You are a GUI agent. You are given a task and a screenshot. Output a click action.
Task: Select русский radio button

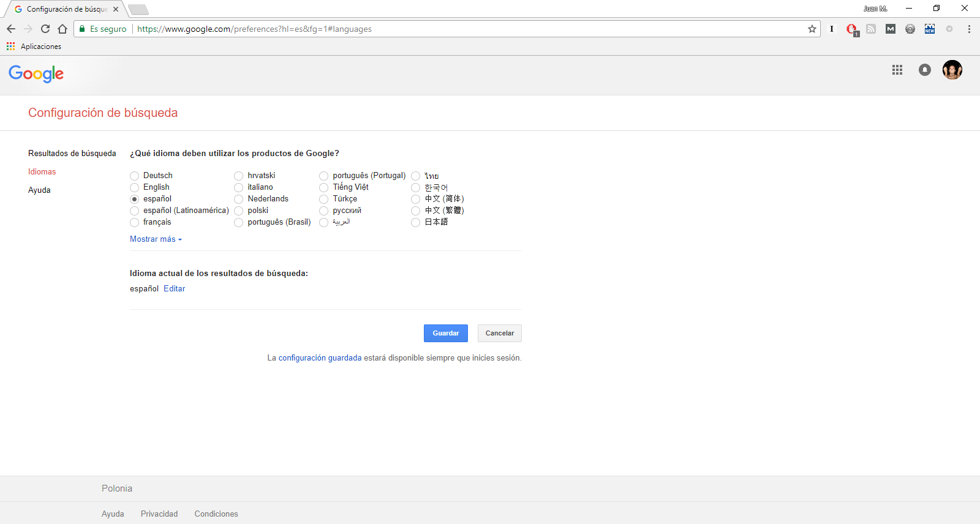pos(324,211)
